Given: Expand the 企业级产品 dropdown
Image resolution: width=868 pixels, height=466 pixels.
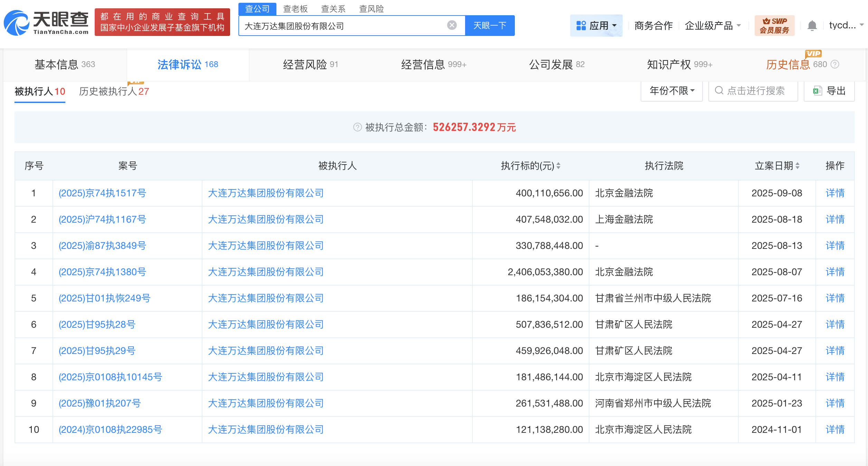Looking at the screenshot, I should (713, 26).
